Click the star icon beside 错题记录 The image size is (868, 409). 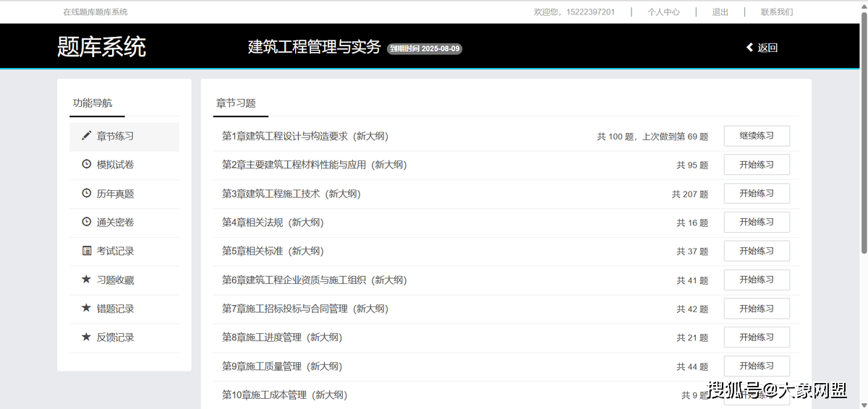click(86, 309)
